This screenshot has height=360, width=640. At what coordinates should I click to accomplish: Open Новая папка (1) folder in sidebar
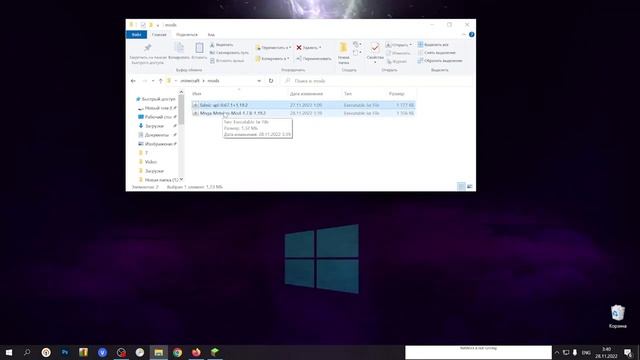[158, 180]
